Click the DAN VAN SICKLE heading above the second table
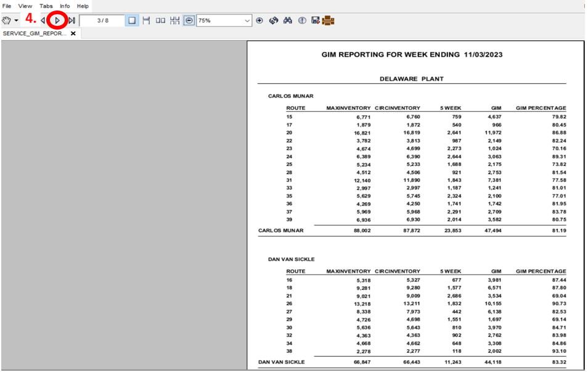The width and height of the screenshot is (588, 372). (292, 259)
